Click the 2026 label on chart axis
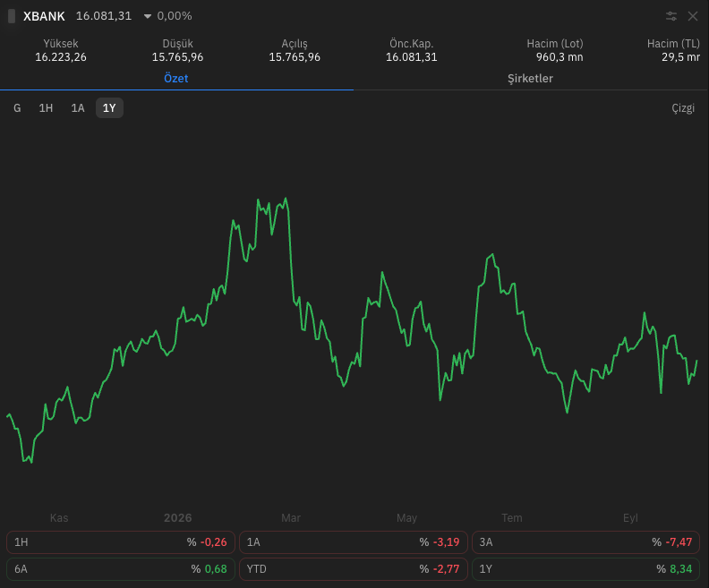Image resolution: width=709 pixels, height=588 pixels. pyautogui.click(x=178, y=518)
